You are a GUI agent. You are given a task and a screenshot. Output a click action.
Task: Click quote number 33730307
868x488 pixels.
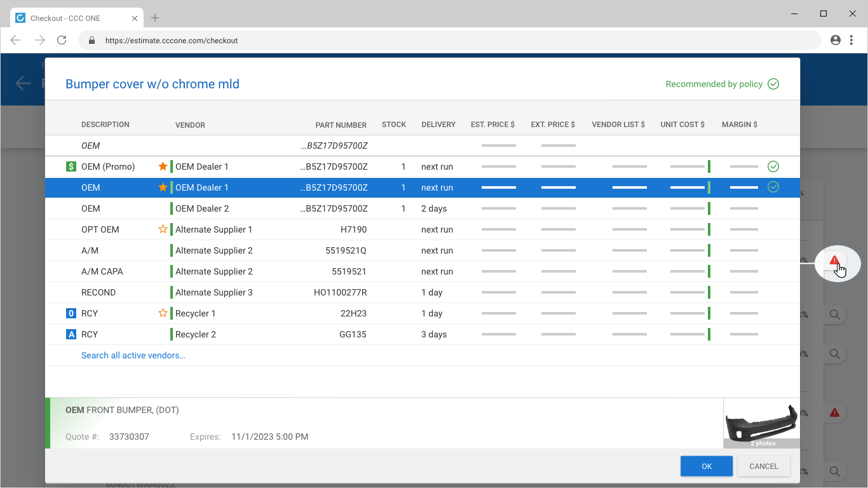(129, 437)
